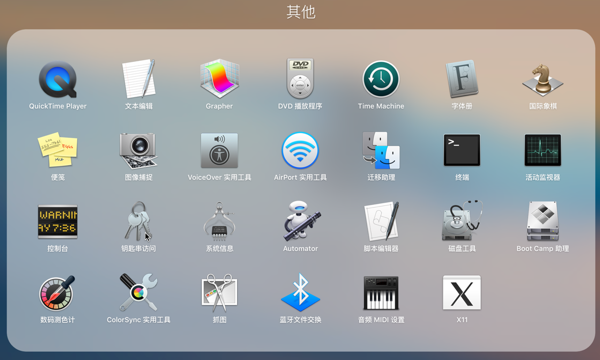Launch AirPort 实用工具 icon

(300, 150)
